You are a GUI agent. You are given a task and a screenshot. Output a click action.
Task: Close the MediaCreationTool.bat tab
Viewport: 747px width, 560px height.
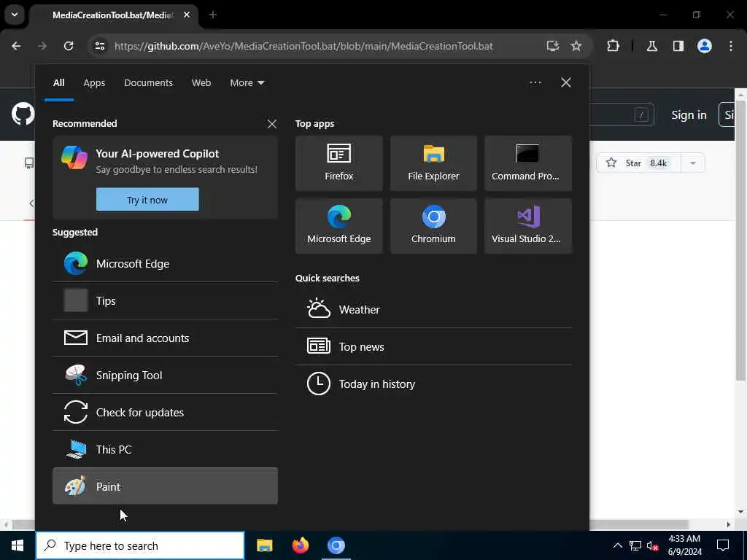(187, 15)
